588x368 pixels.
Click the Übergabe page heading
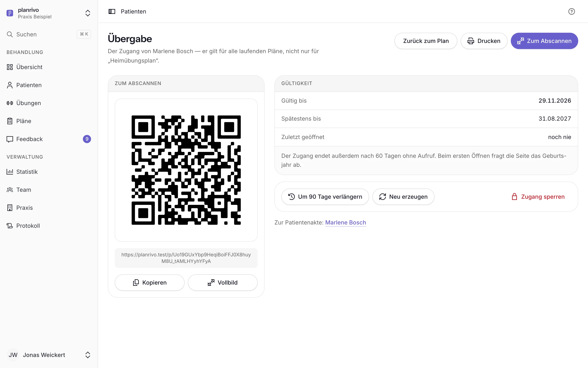[x=130, y=39]
